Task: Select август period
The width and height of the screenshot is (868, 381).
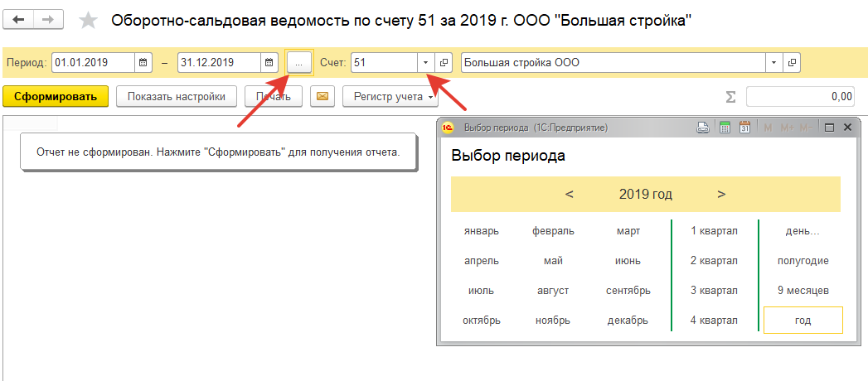Action: pos(553,291)
